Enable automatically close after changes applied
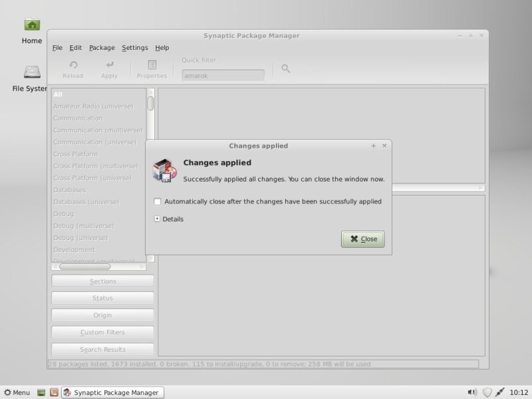Screen dimensions: 532x399 click(157, 201)
